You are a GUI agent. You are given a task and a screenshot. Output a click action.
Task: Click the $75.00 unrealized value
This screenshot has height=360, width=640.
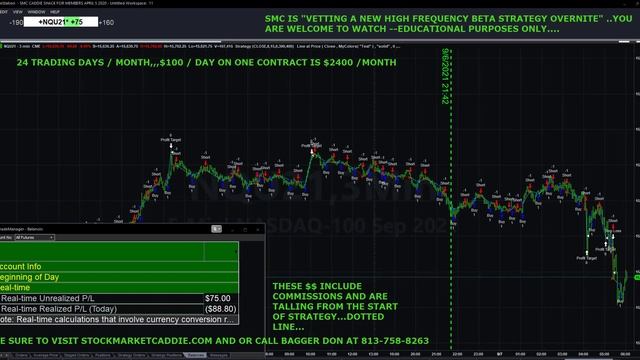click(218, 298)
